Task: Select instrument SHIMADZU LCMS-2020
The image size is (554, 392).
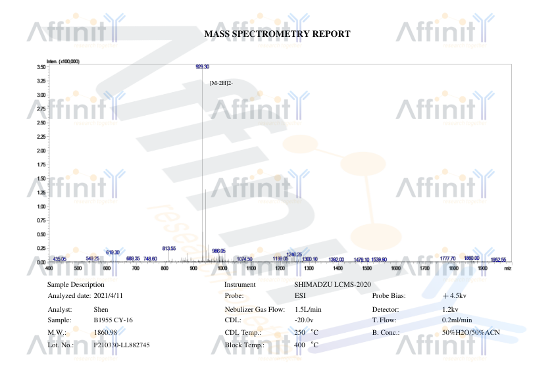Action: coord(332,285)
